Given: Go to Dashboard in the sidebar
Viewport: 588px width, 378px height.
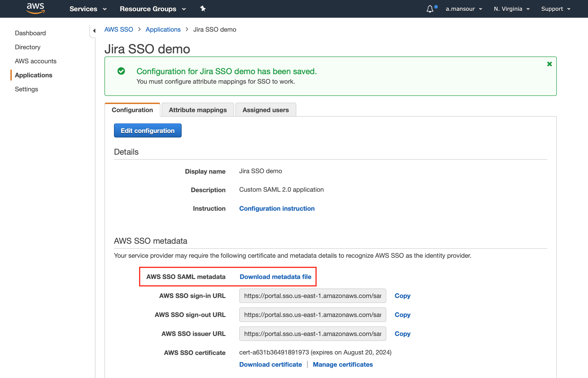Looking at the screenshot, I should (x=31, y=33).
